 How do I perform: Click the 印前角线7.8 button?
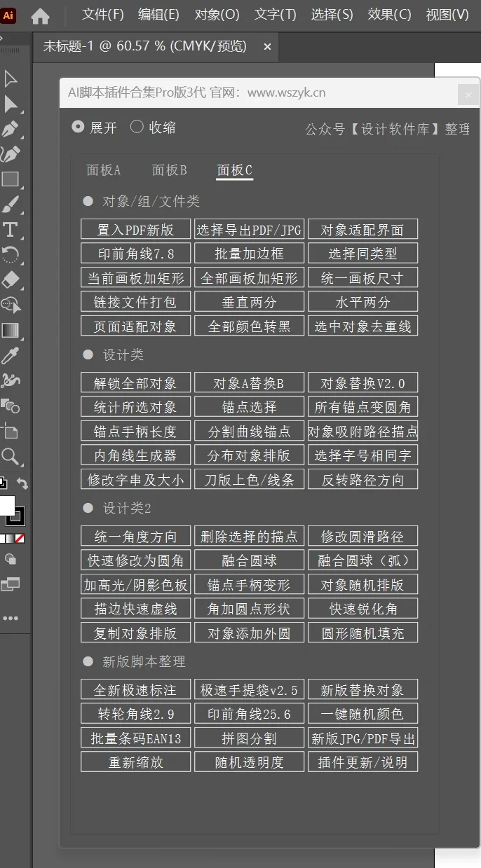pyautogui.click(x=136, y=253)
